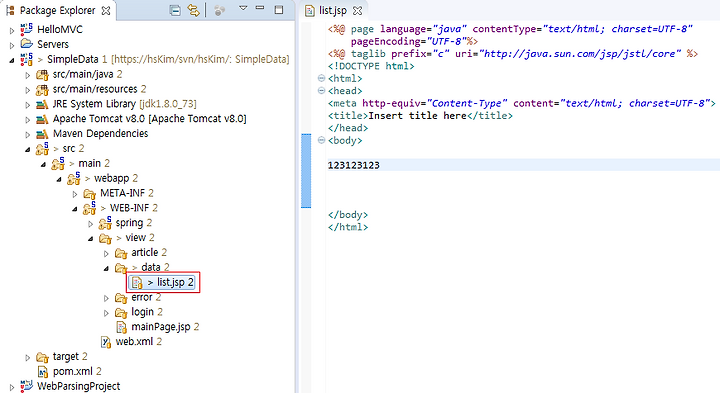Viewport: 720px width, 393px height.
Task: Expand the META-INF folder
Action: pos(75,194)
